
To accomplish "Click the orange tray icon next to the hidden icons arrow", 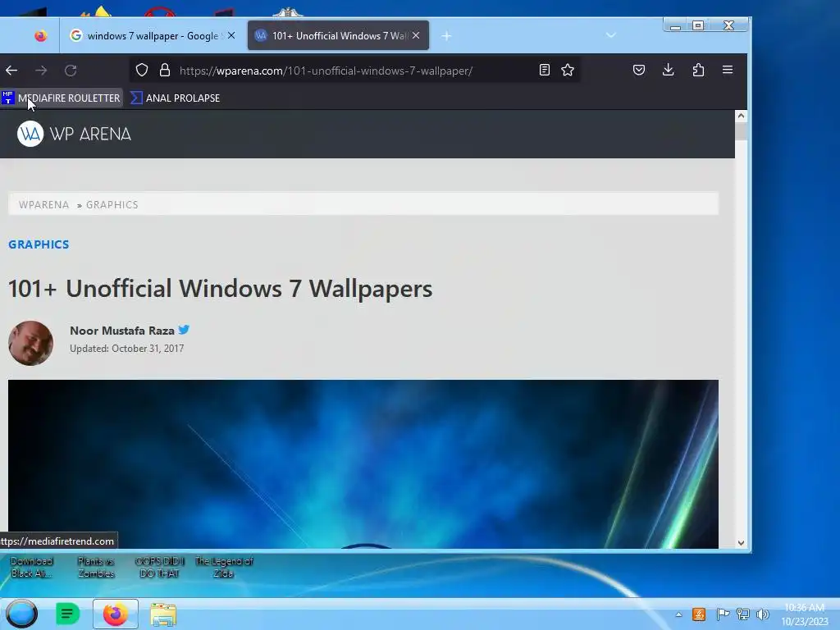I will click(x=699, y=614).
